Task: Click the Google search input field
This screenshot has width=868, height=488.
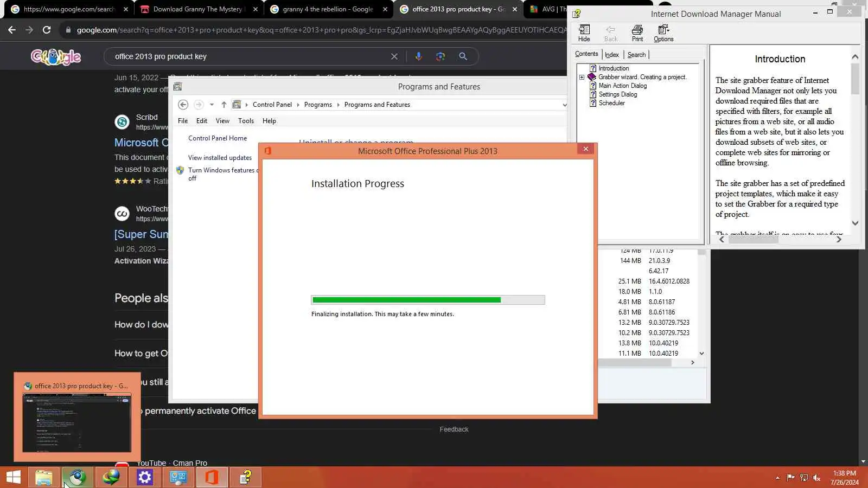Action: 250,56
